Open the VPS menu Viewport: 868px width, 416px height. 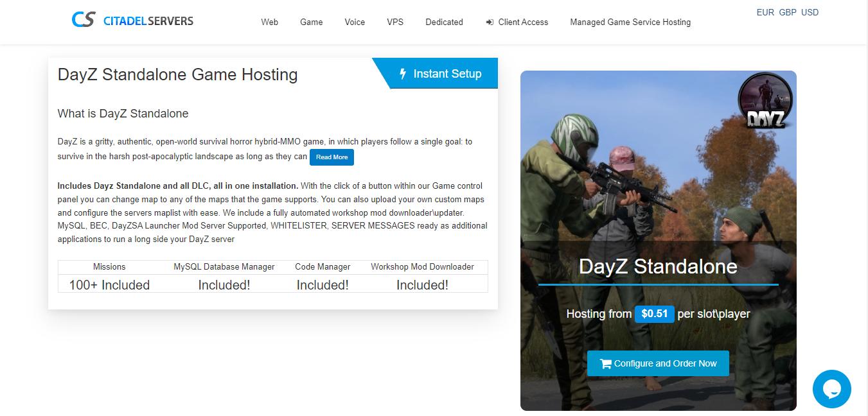(x=395, y=22)
